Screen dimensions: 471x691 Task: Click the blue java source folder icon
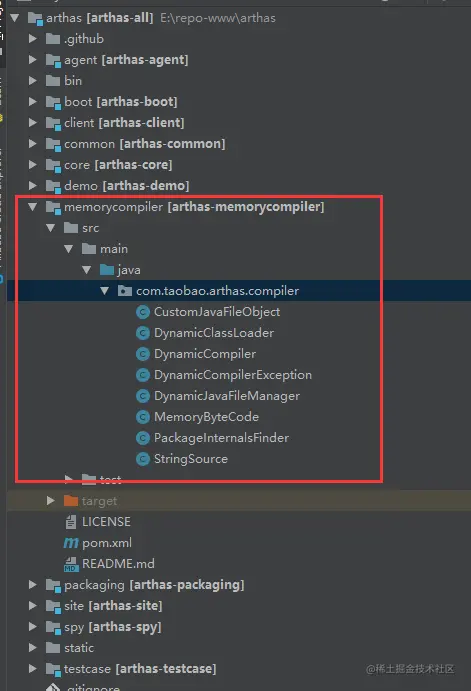click(x=107, y=270)
